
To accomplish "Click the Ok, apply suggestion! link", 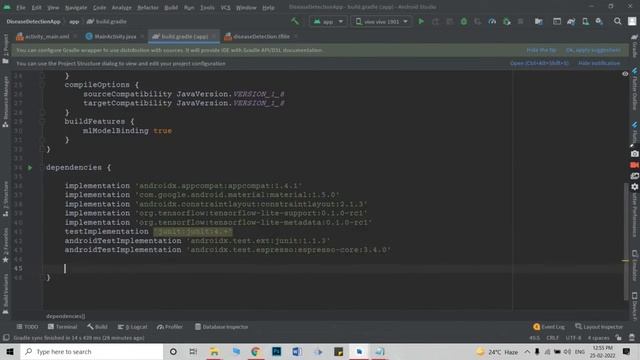I will pos(593,50).
